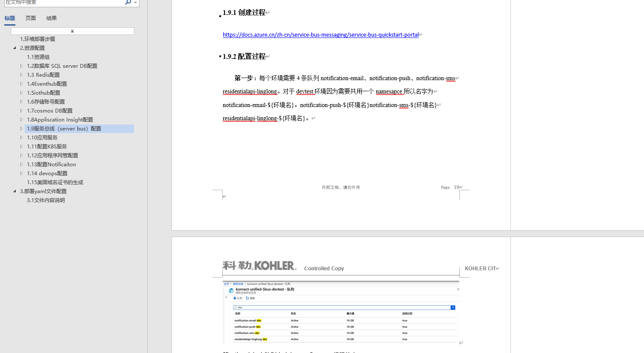Click KOHLER CIT header text
Screen dimensions: 644x353
480,269
